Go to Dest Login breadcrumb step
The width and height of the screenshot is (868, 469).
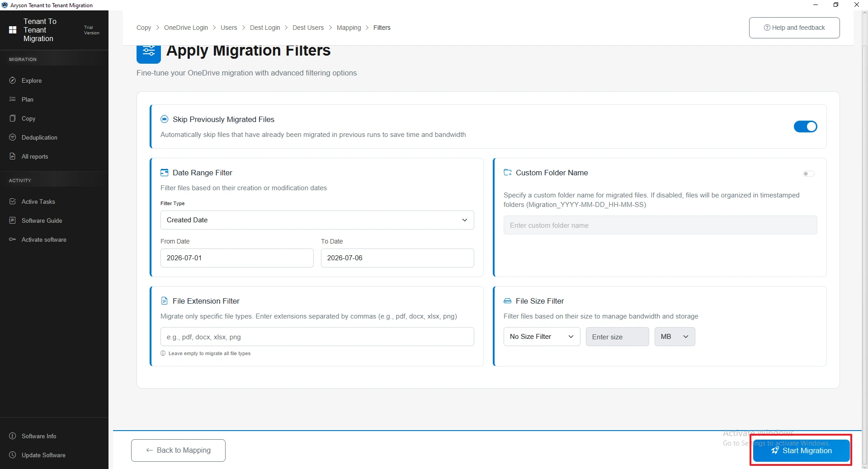click(x=265, y=28)
